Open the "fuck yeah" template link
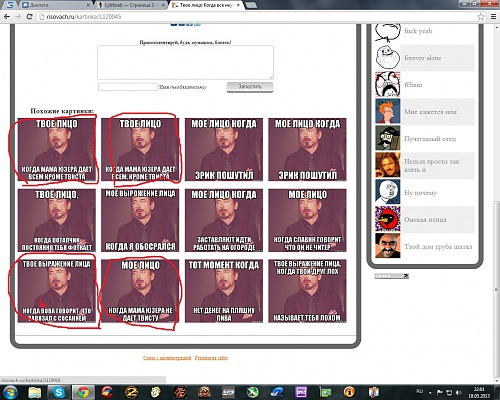The height and width of the screenshot is (400, 500). click(418, 31)
